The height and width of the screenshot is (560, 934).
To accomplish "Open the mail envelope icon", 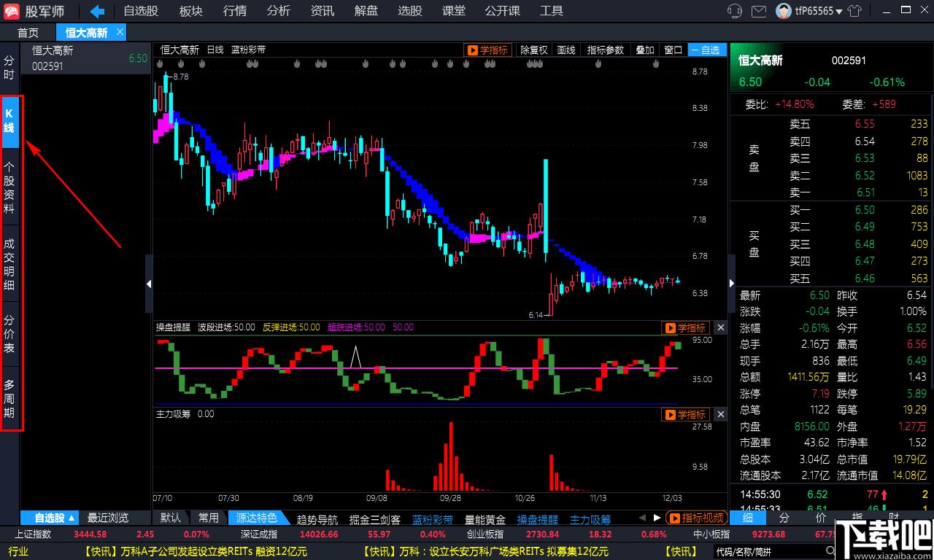I will (759, 11).
